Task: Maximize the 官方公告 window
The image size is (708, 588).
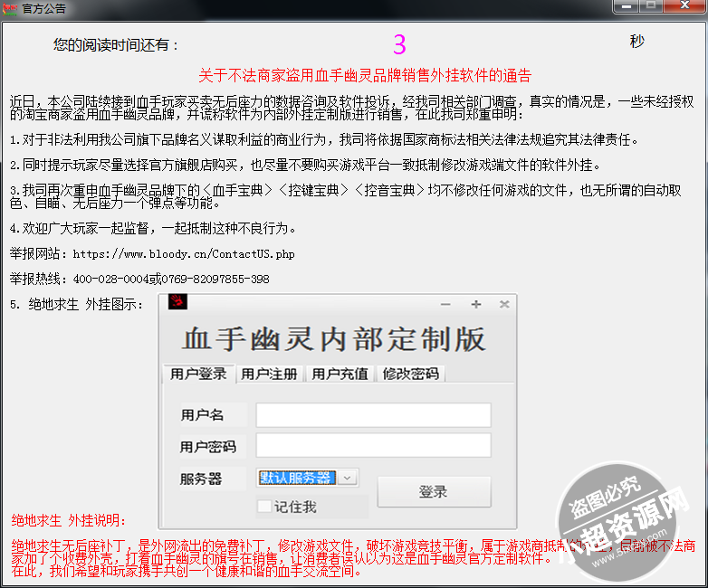Action: [650, 6]
